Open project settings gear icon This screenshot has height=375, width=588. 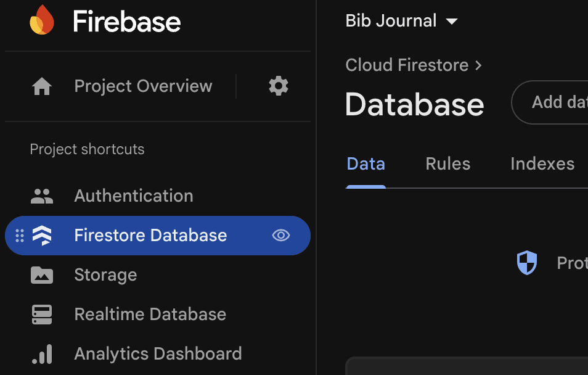coord(279,86)
